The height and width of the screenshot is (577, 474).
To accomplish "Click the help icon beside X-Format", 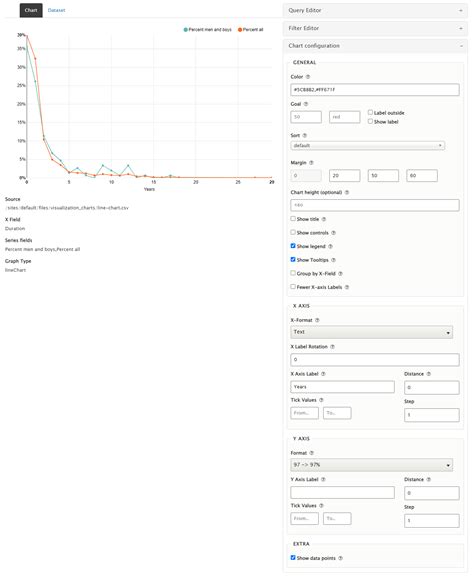I will coord(317,320).
